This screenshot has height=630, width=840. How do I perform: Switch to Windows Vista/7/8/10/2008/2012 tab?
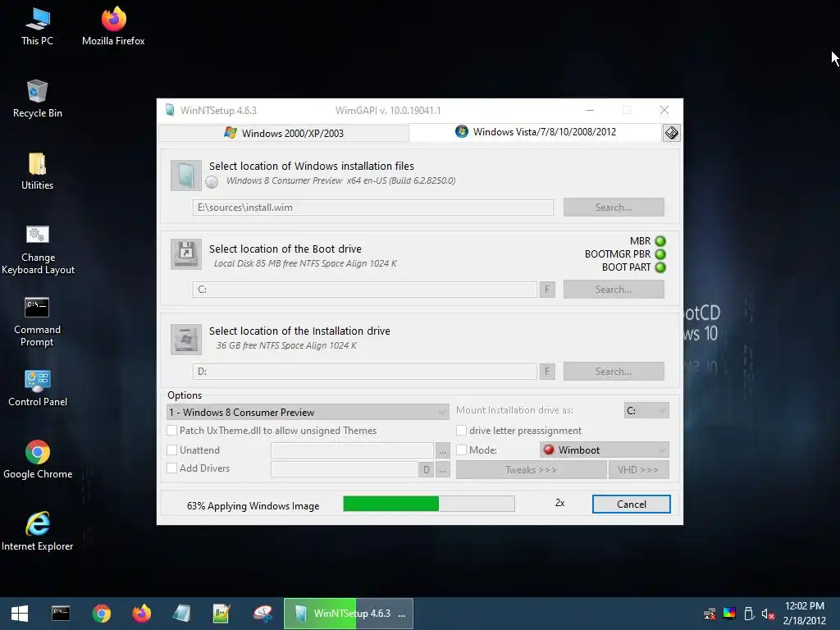(x=536, y=132)
